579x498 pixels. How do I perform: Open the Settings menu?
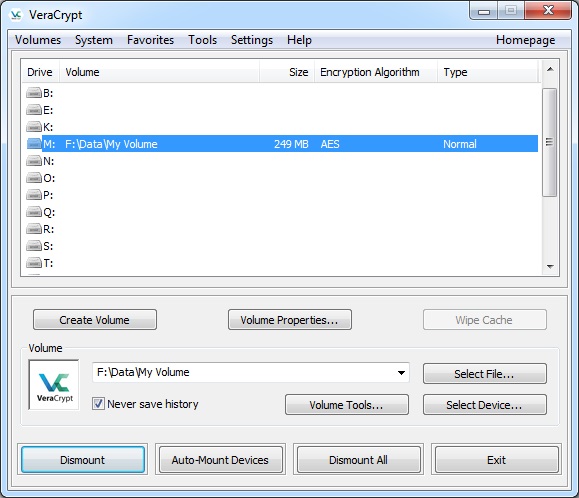coord(252,40)
